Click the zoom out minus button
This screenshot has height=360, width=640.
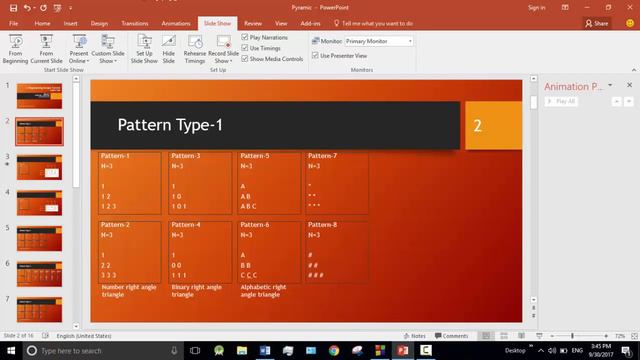(552, 336)
